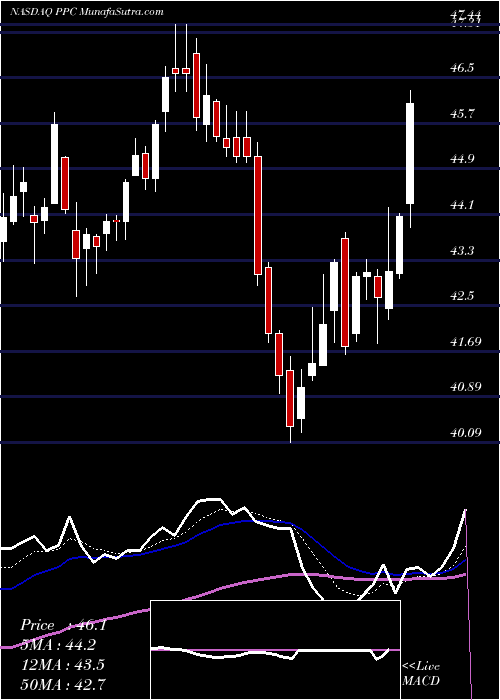Image resolution: width=500 pixels, height=700 pixels.
Task: Click the 40.89 price axis label
Action: tap(467, 387)
